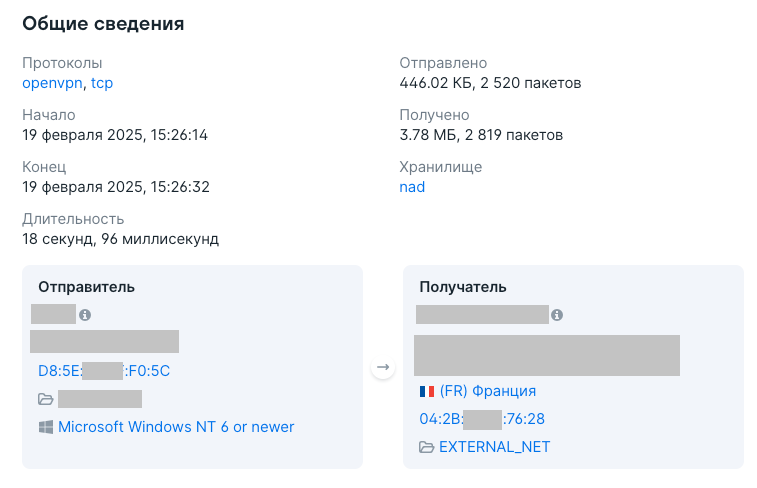
Task: Click the arrow between sender and recipient
Action: coord(383,367)
